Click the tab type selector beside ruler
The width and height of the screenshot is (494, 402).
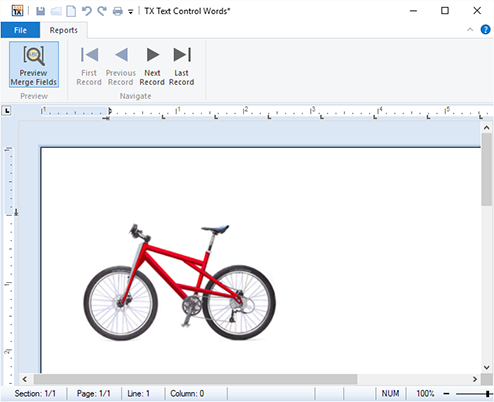tap(7, 111)
